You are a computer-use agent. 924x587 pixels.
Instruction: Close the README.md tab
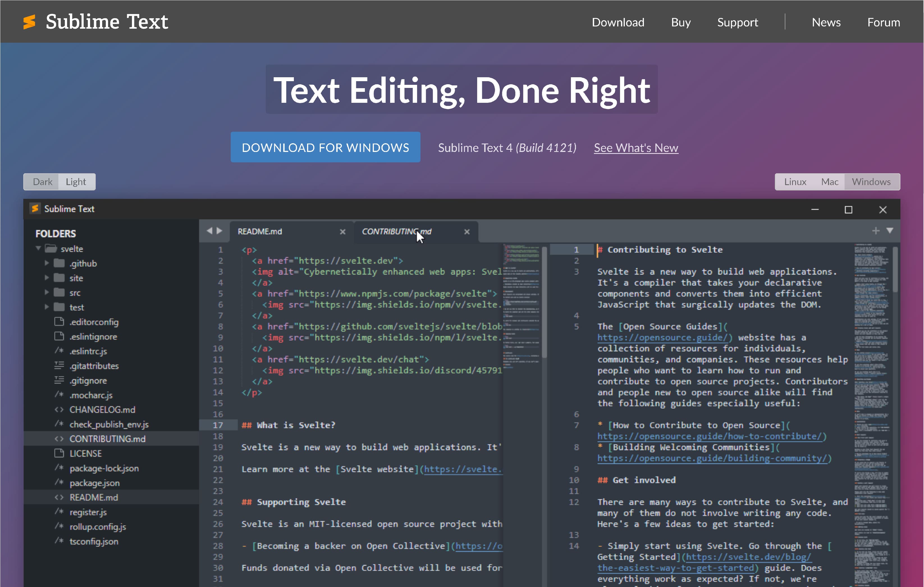click(343, 231)
